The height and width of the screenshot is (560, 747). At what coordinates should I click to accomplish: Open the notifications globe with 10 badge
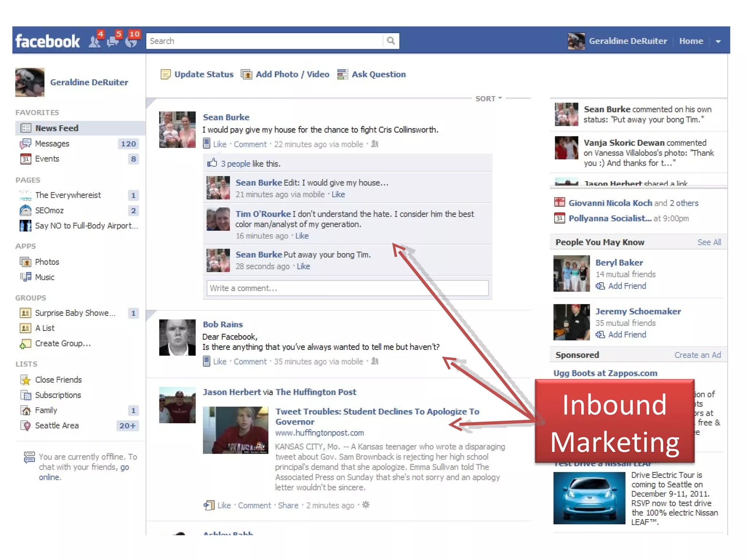coord(131,41)
